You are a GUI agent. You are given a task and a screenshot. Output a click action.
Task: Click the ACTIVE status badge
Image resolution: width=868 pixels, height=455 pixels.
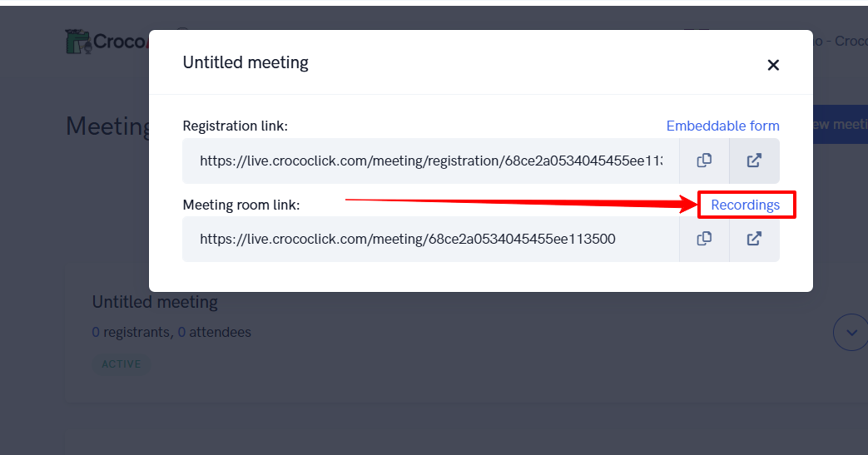[x=122, y=364]
